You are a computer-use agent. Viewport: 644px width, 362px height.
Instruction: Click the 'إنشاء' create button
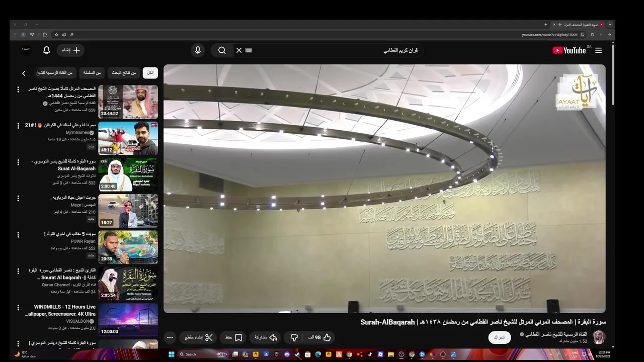coord(70,50)
